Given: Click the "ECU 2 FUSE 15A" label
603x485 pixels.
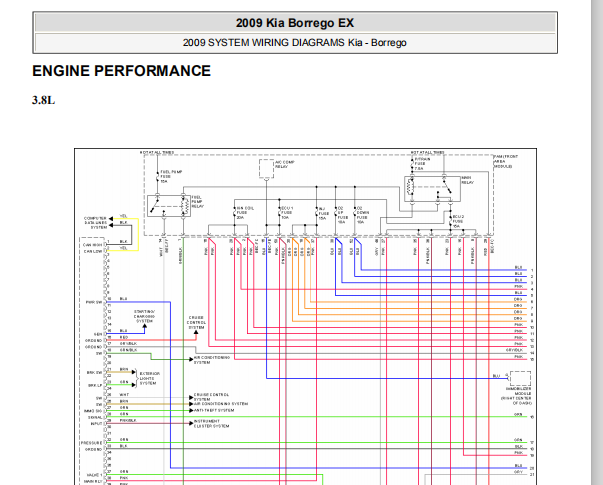Looking at the screenshot, I should coord(458,222).
